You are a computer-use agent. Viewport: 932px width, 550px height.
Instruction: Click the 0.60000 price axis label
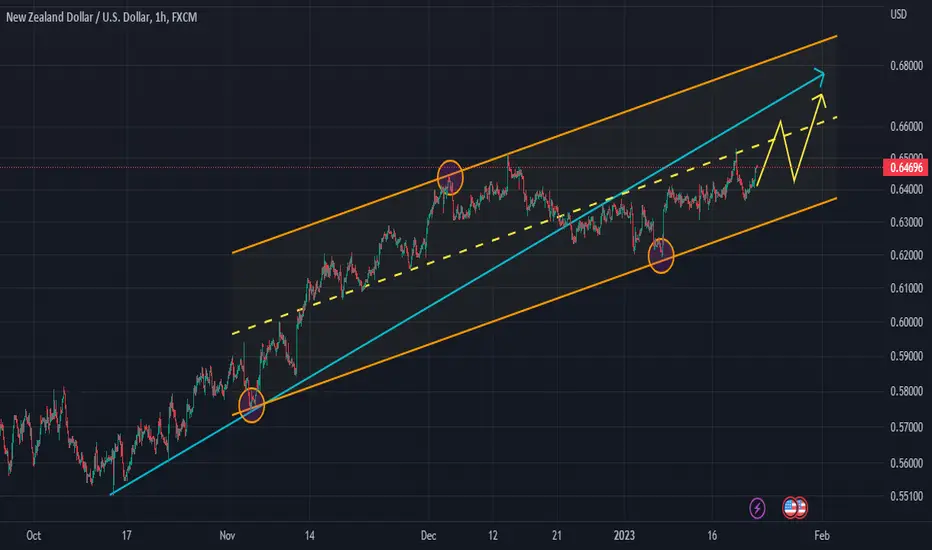[x=906, y=322]
